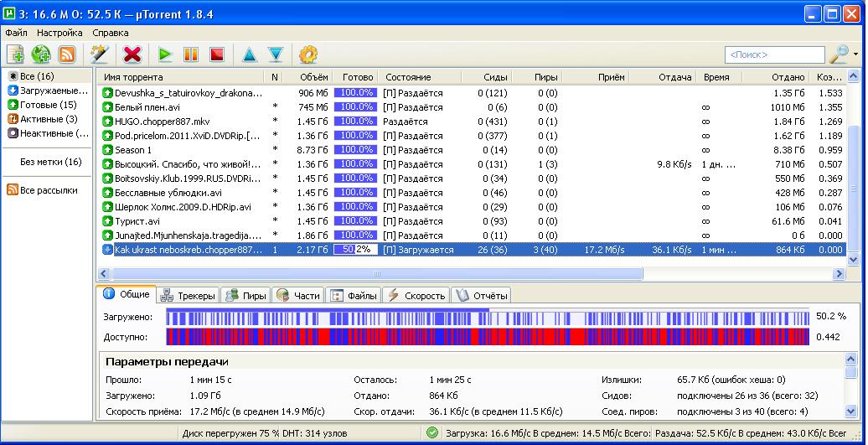
Task: Select the Devushka_s_tatuirovkoy_drakona torrent row
Action: pyautogui.click(x=473, y=93)
